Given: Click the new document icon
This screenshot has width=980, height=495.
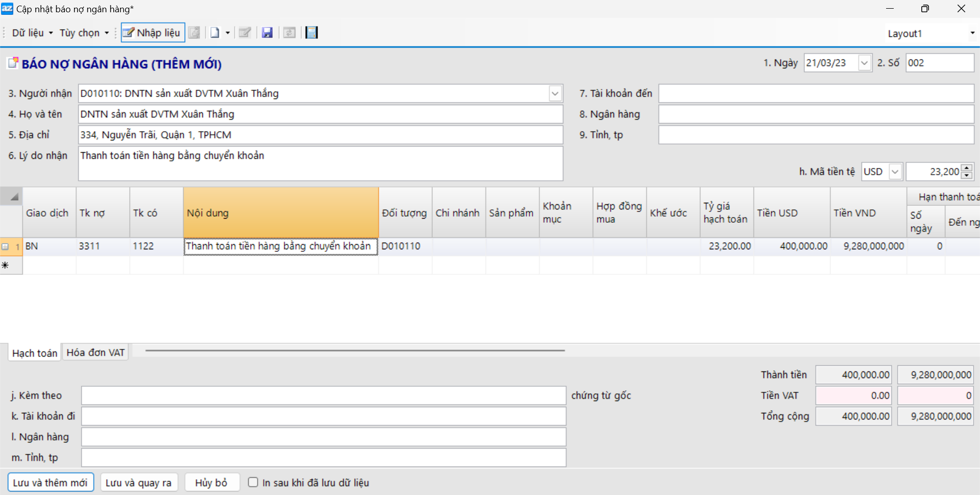Looking at the screenshot, I should 215,33.
